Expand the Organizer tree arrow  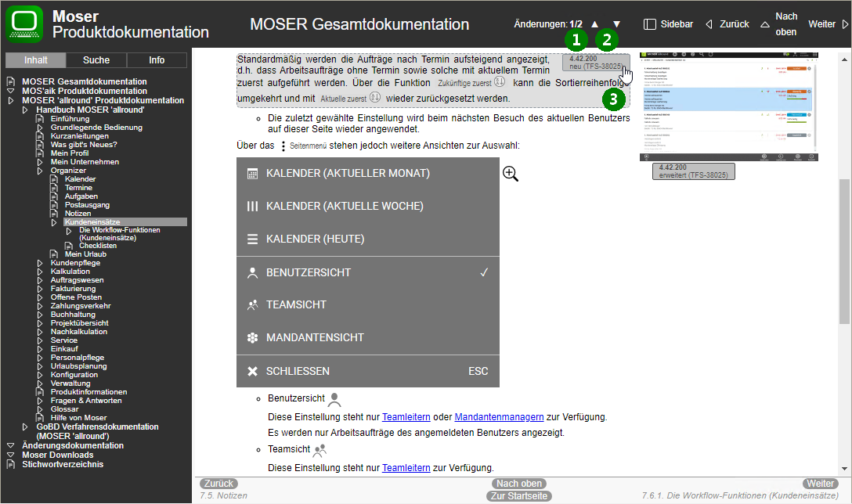pos(40,171)
